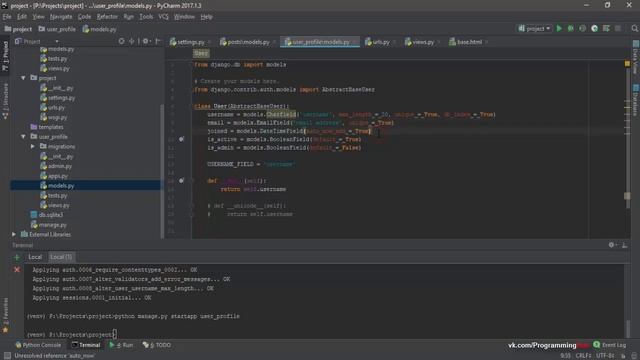The width and height of the screenshot is (640, 360).
Task: Click UTF-8 encoding in status bar
Action: 605,356
